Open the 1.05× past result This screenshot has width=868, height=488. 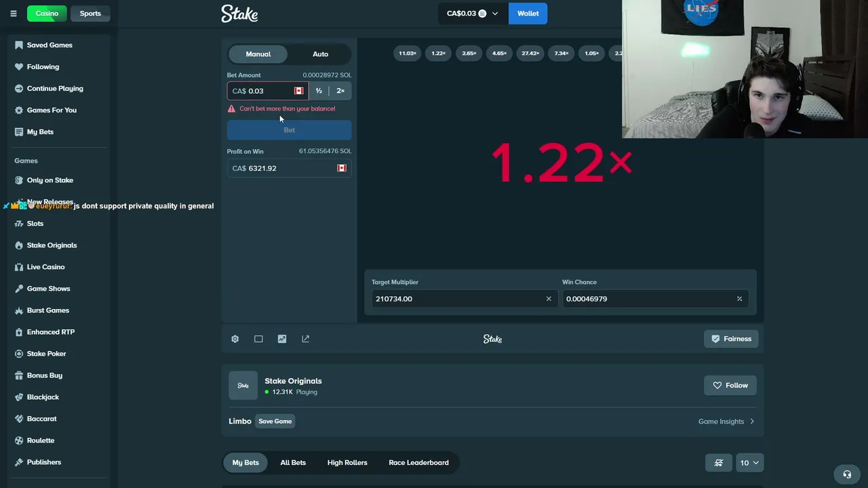pyautogui.click(x=592, y=54)
